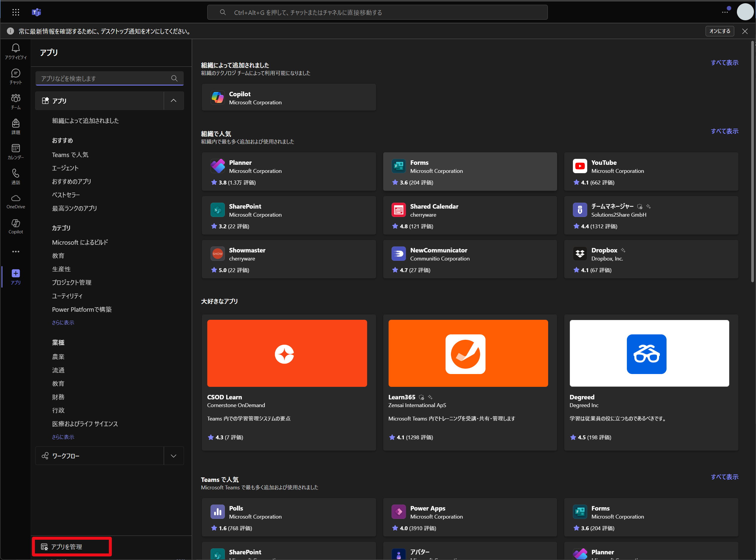
Task: Collapse the アプリ section chevron
Action: 174,101
